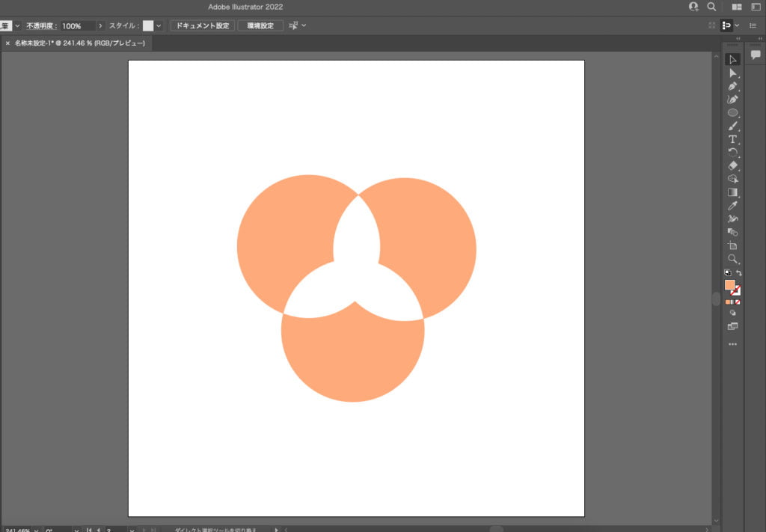This screenshot has height=532, width=766.
Task: Select the Type tool
Action: 732,139
